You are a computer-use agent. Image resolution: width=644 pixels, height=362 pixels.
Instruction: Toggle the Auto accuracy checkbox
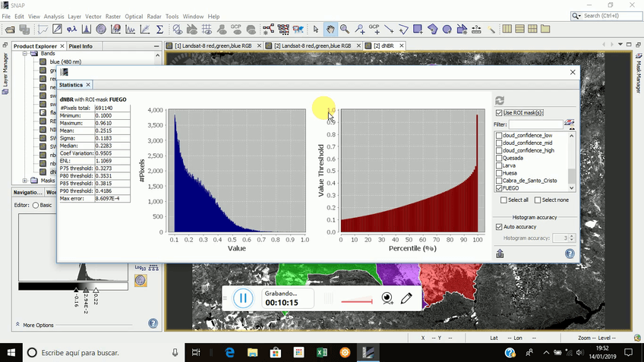499,227
